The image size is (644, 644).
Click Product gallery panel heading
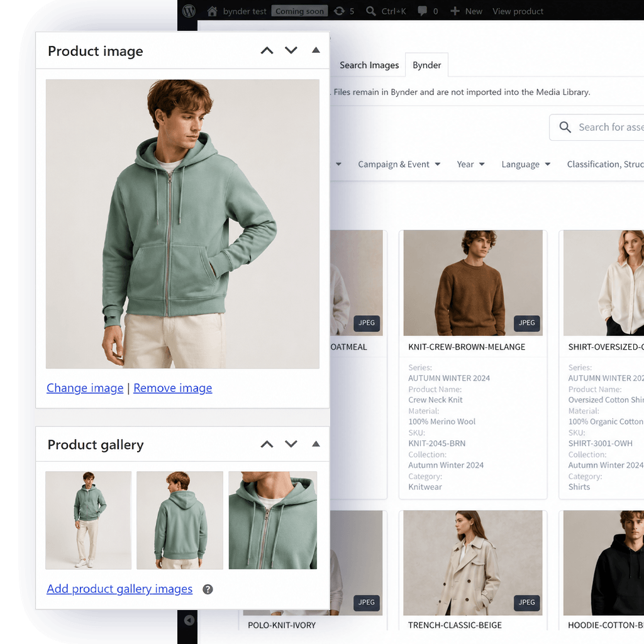coord(96,445)
